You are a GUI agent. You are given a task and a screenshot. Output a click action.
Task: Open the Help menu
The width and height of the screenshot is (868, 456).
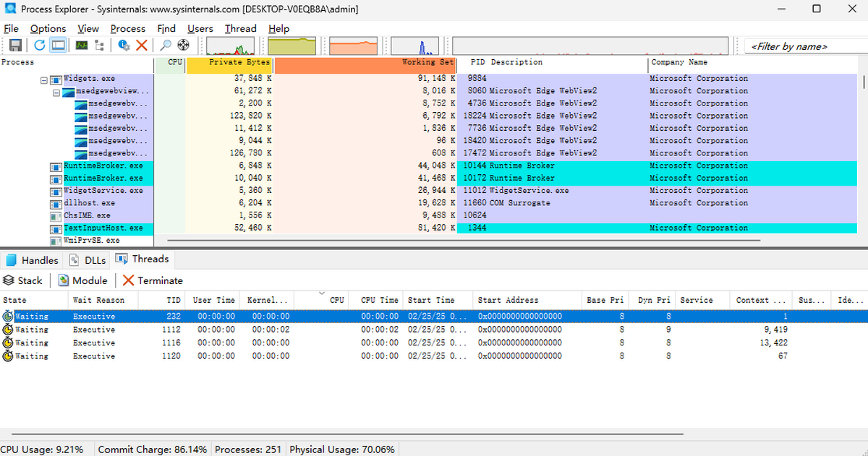tap(278, 29)
